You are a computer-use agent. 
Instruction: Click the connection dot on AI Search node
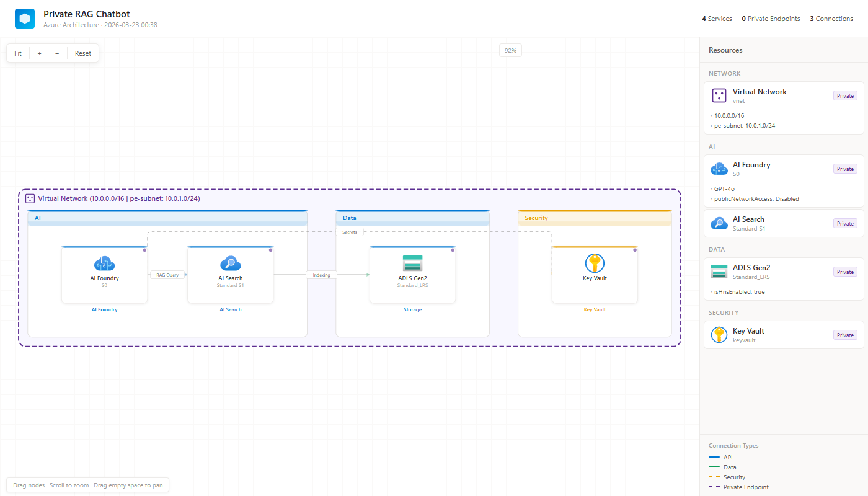pyautogui.click(x=271, y=250)
